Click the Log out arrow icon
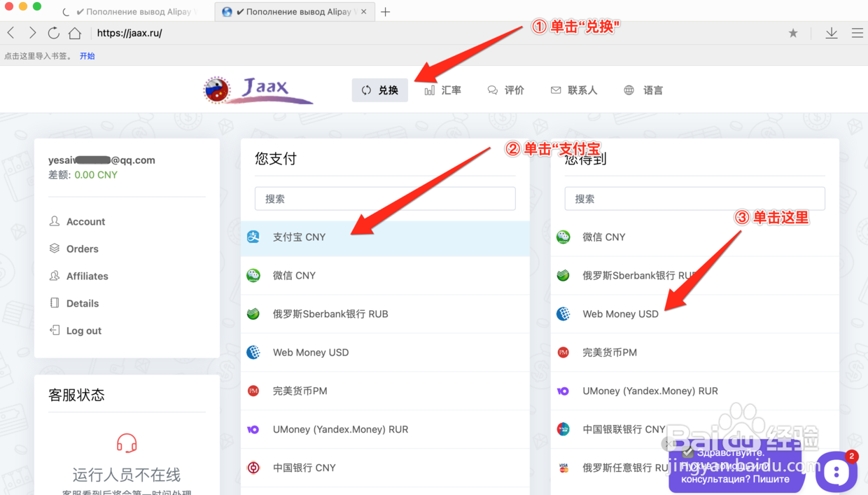This screenshot has width=868, height=495. [x=55, y=330]
